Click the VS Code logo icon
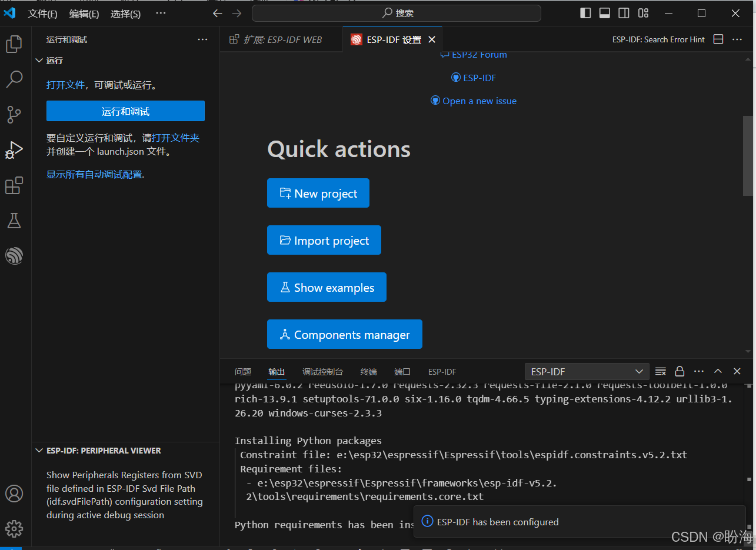 coord(10,13)
